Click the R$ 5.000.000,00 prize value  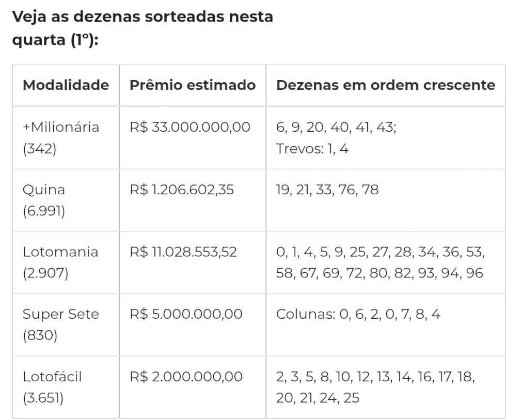coord(186,314)
